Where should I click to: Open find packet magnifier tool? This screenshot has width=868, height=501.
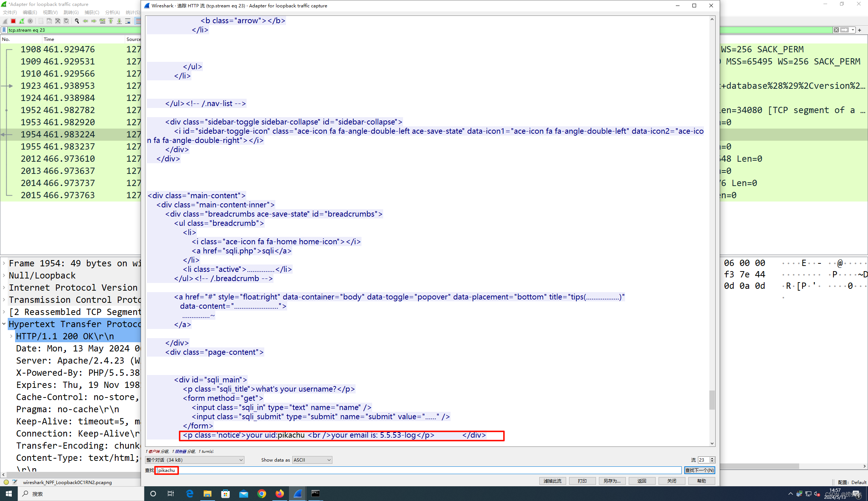pyautogui.click(x=77, y=21)
